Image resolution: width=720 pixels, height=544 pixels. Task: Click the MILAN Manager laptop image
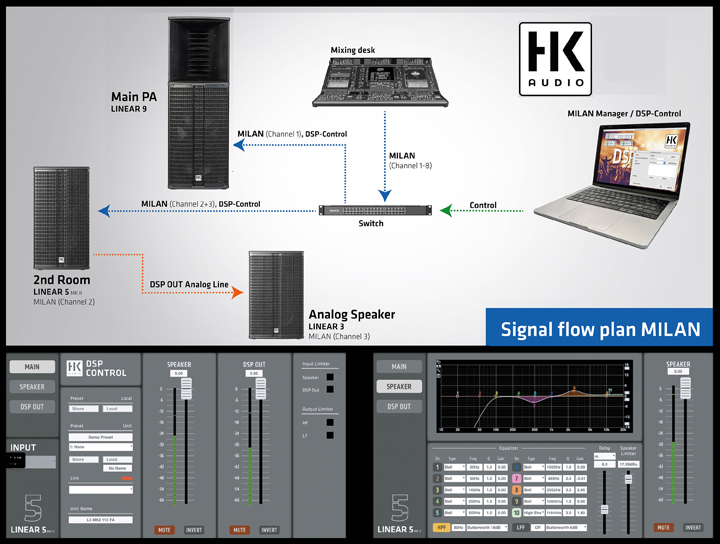(613, 184)
